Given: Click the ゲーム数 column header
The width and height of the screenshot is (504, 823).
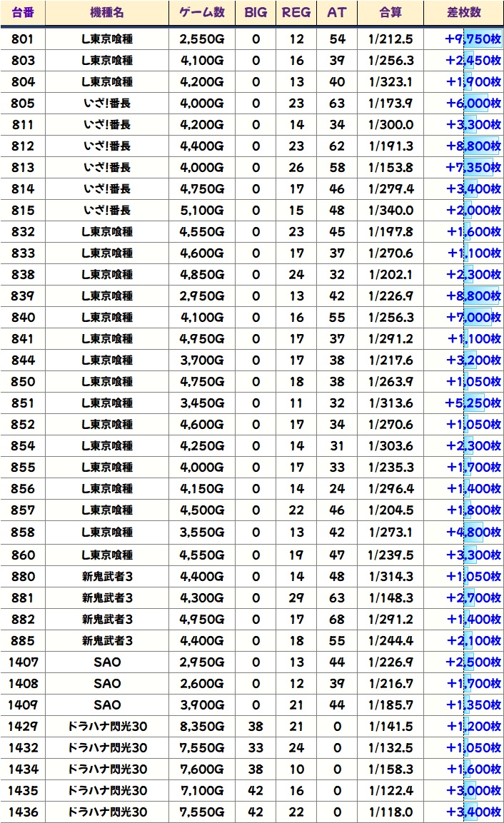Looking at the screenshot, I should (x=202, y=13).
